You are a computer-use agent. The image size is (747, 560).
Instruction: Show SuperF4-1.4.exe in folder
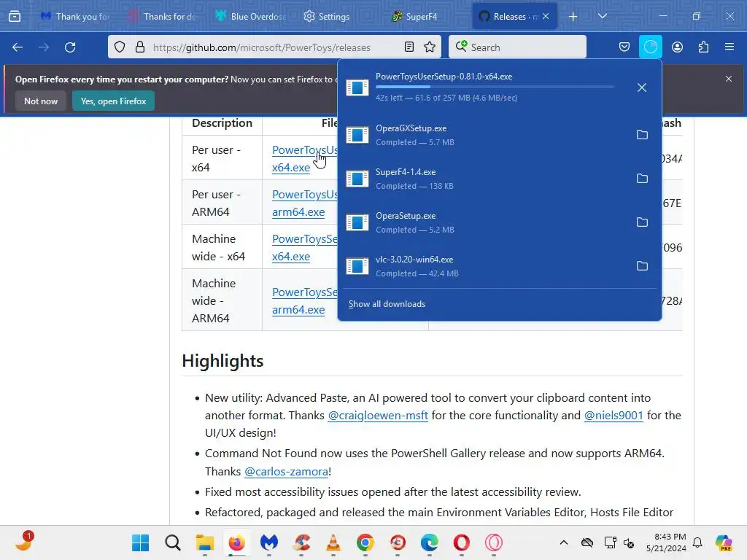coord(642,179)
